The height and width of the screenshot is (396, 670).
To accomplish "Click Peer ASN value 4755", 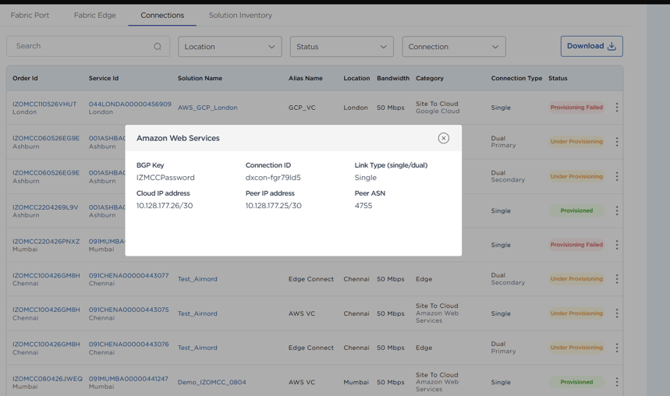I will (x=363, y=205).
